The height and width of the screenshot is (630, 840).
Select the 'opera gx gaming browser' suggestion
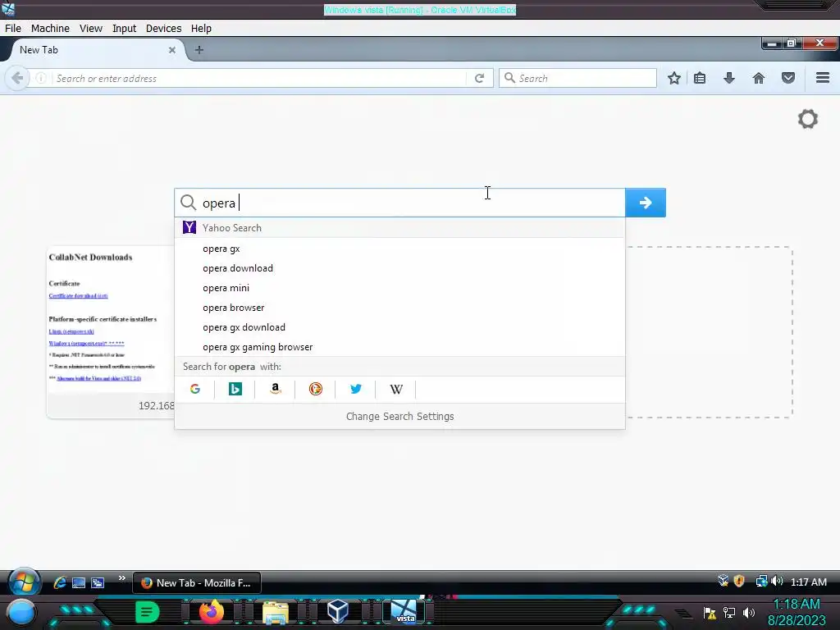[399, 347]
